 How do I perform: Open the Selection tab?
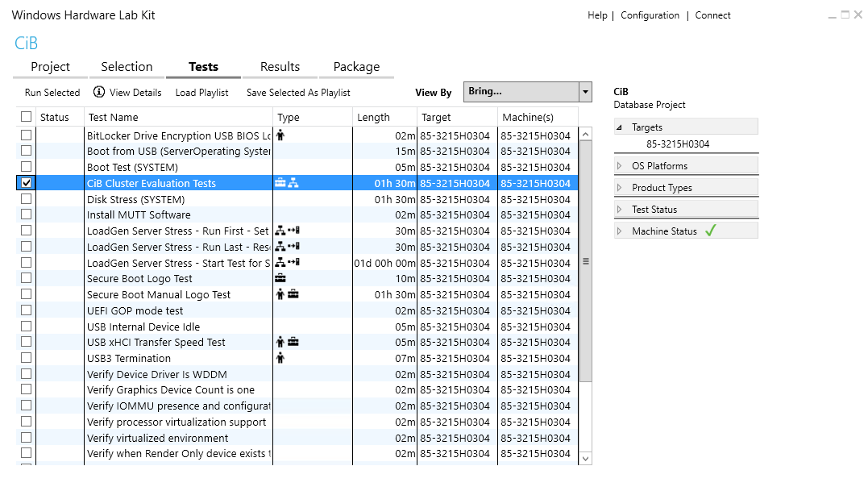tap(127, 67)
